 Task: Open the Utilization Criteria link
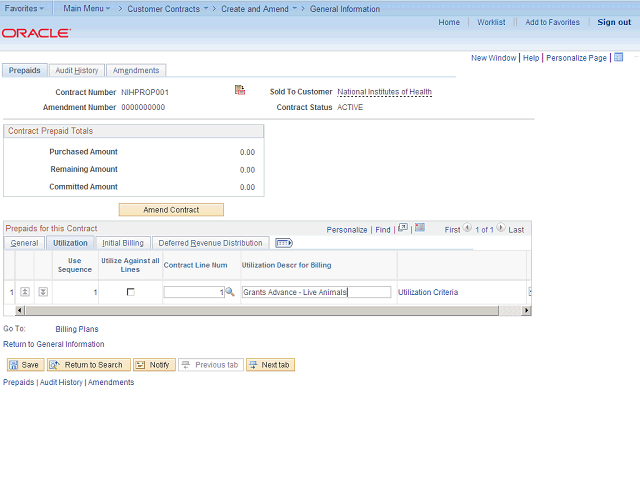[428, 292]
